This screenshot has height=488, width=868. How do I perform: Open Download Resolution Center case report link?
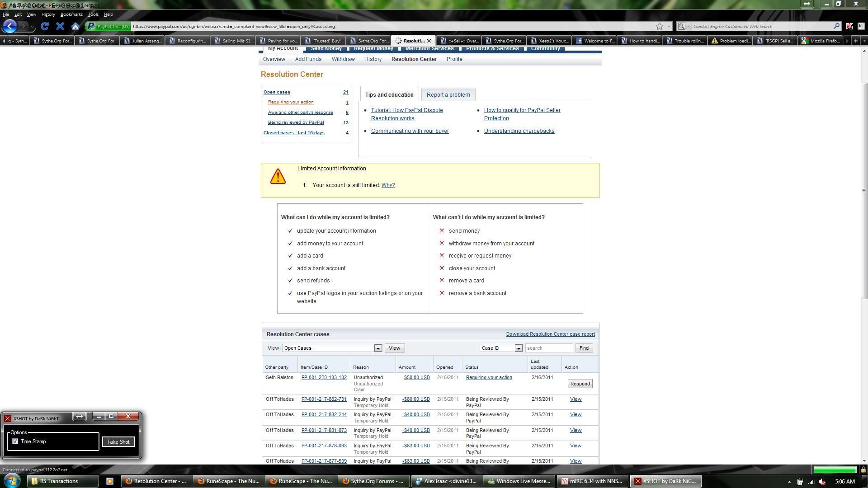[x=550, y=334]
